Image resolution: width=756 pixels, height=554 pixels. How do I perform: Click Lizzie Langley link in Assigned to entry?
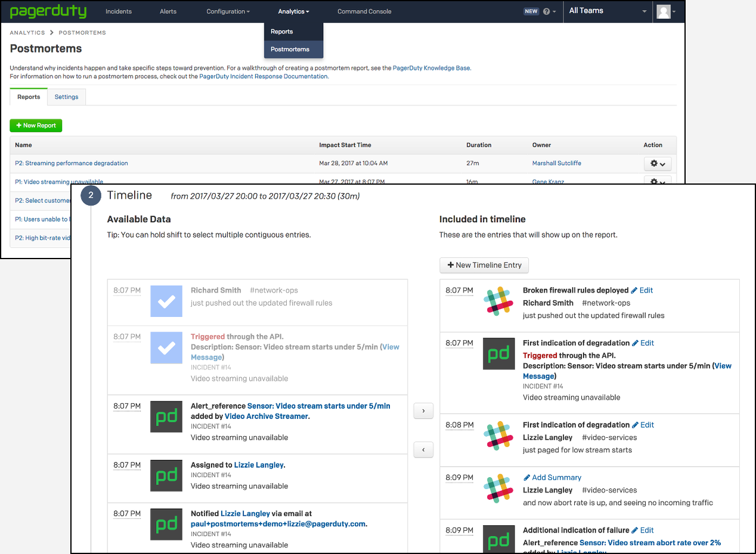tap(259, 465)
